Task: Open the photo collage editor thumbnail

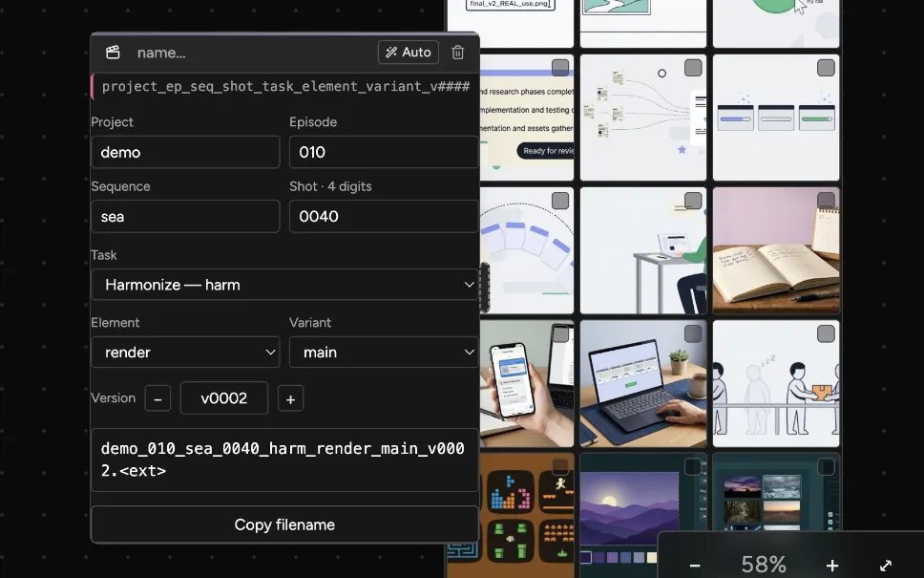Action: [776, 492]
